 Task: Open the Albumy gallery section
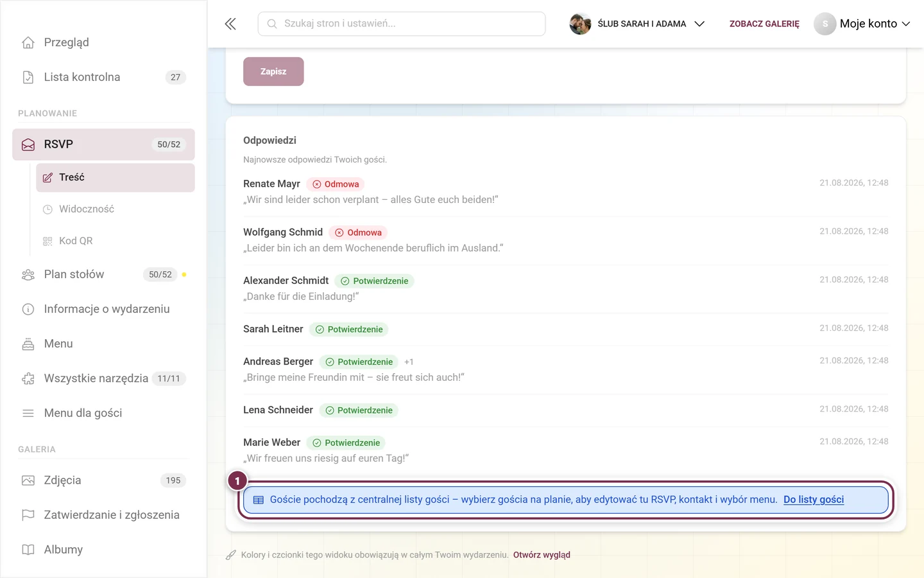click(103, 550)
